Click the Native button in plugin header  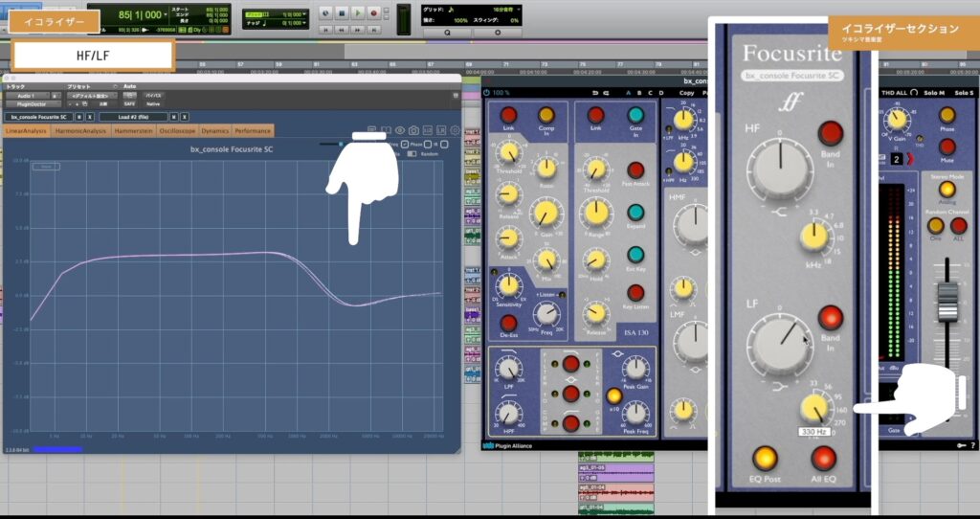152,103
